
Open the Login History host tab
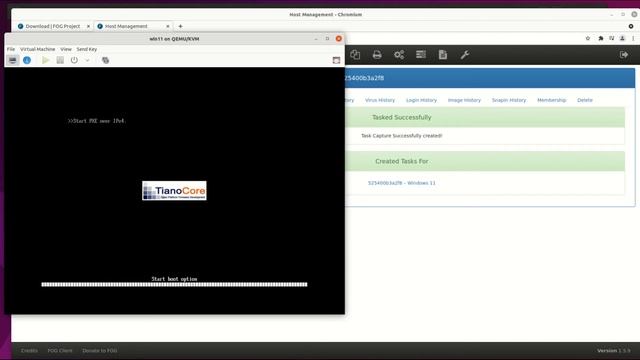[x=421, y=100]
